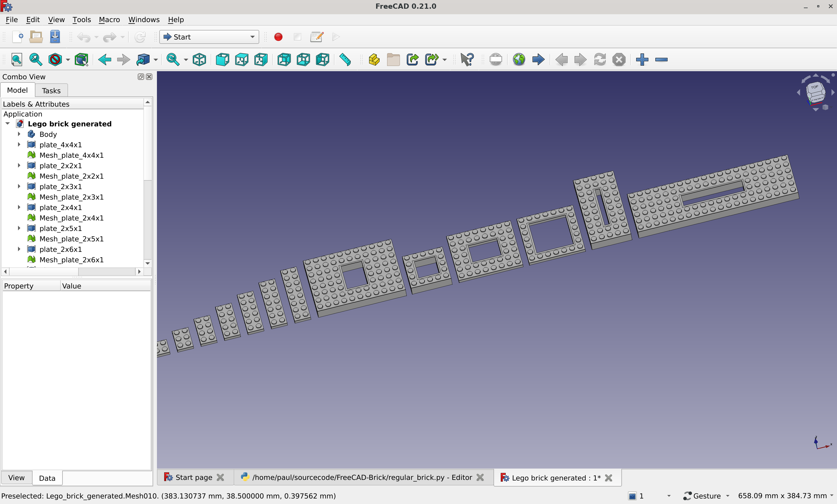This screenshot has height=504, width=837.
Task: Select Mesh_plate_2x5x1 in the tree
Action: pyautogui.click(x=71, y=239)
